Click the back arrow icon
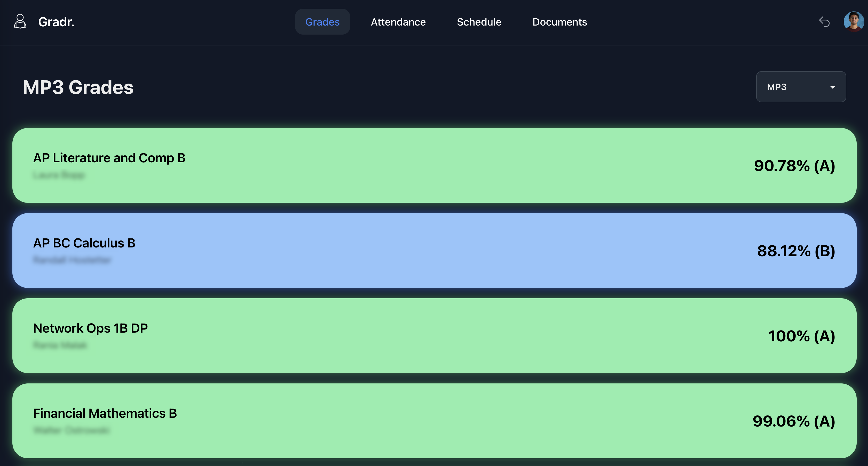 (x=824, y=22)
